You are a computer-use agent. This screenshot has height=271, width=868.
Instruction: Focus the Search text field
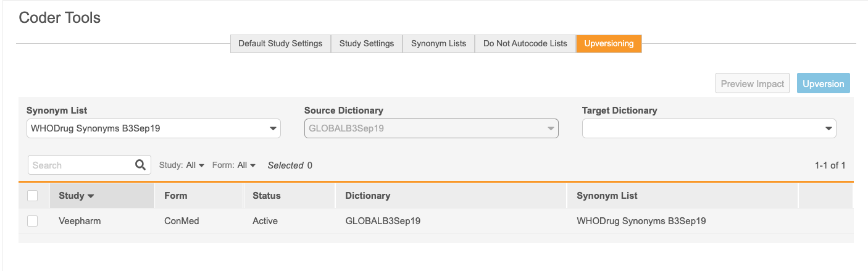80,165
